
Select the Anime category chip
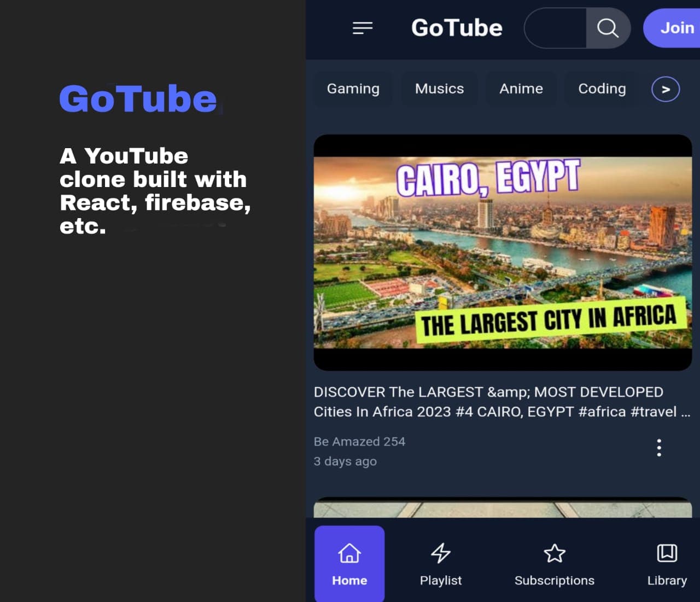click(x=521, y=89)
